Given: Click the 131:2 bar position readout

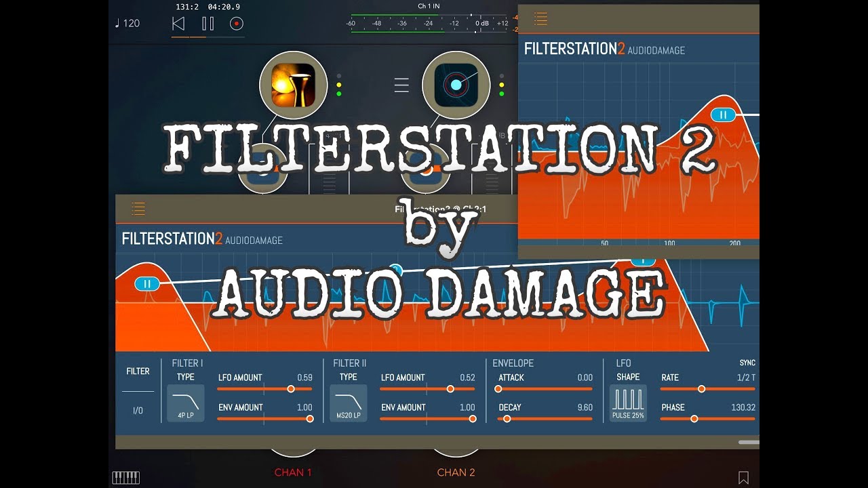Looking at the screenshot, I should click(186, 7).
